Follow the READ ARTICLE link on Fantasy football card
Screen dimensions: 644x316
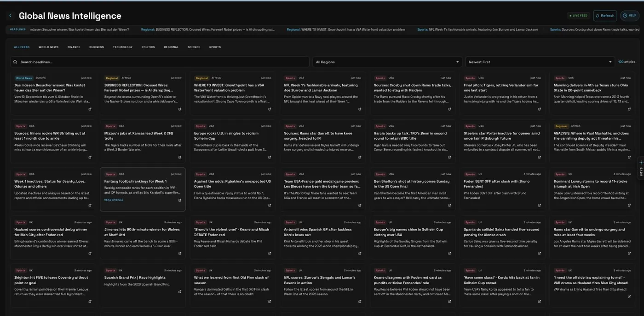114,200
